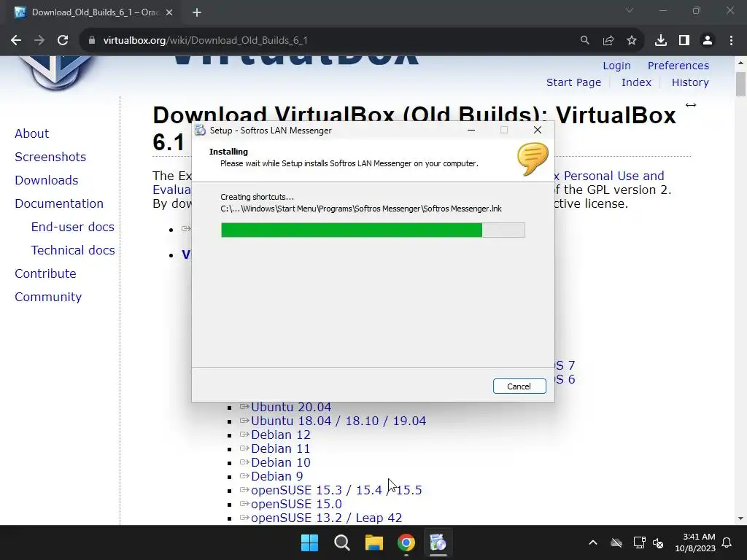Viewport: 747px width, 560px height.
Task: Click Ubuntu 18.04 / 18.10 / 19.04 link
Action: [x=338, y=421]
